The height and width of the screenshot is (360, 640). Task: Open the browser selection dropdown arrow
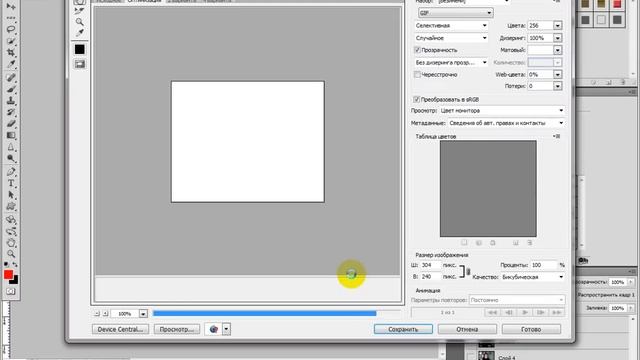coord(227,329)
